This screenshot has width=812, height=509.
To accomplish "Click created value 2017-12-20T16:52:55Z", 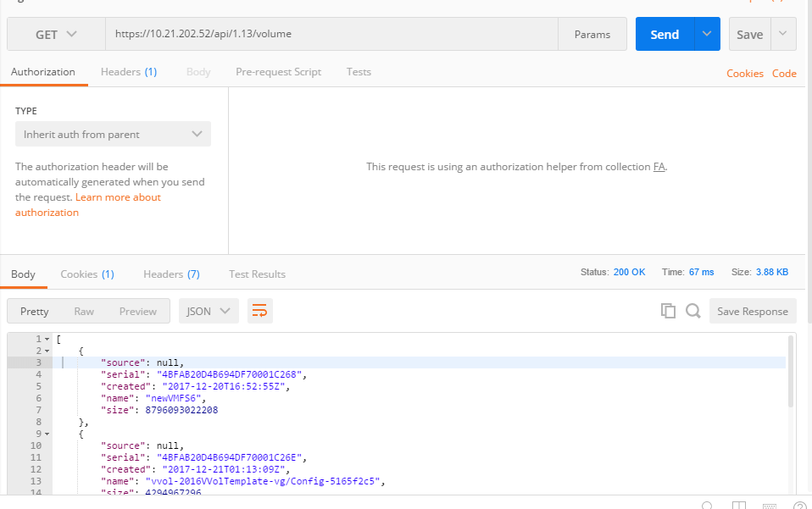I will 224,386.
